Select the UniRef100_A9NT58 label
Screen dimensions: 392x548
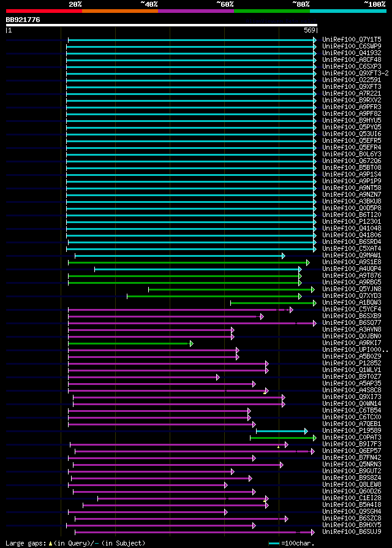coord(352,188)
